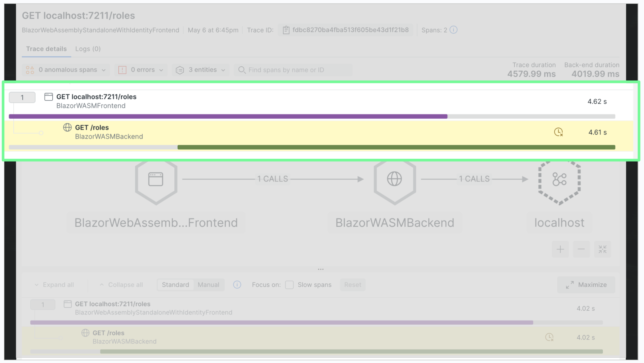
Task: Switch span view to Manual
Action: [x=209, y=285]
